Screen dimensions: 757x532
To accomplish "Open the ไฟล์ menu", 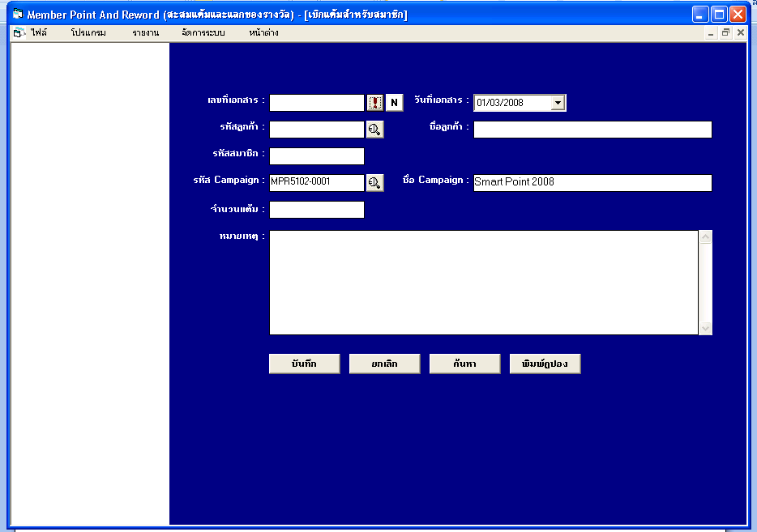I will (x=39, y=33).
